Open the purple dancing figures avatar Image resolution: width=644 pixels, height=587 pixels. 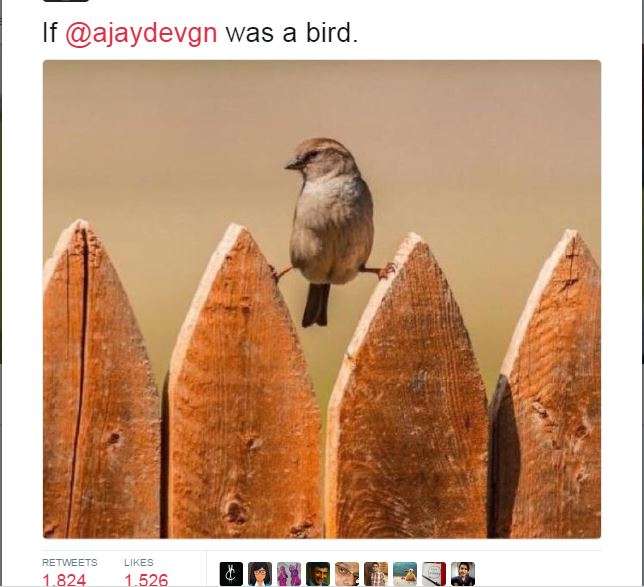289,574
